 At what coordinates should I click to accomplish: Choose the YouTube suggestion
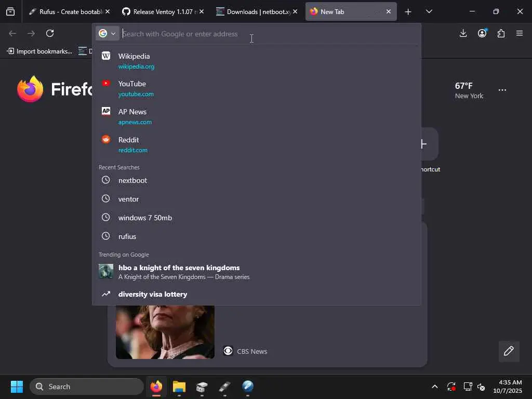257,88
